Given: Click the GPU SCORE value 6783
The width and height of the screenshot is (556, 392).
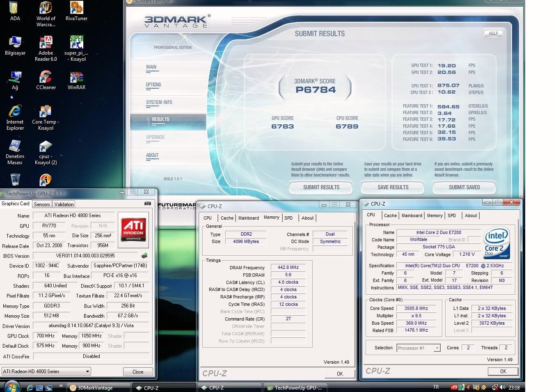Looking at the screenshot, I should tap(282, 126).
